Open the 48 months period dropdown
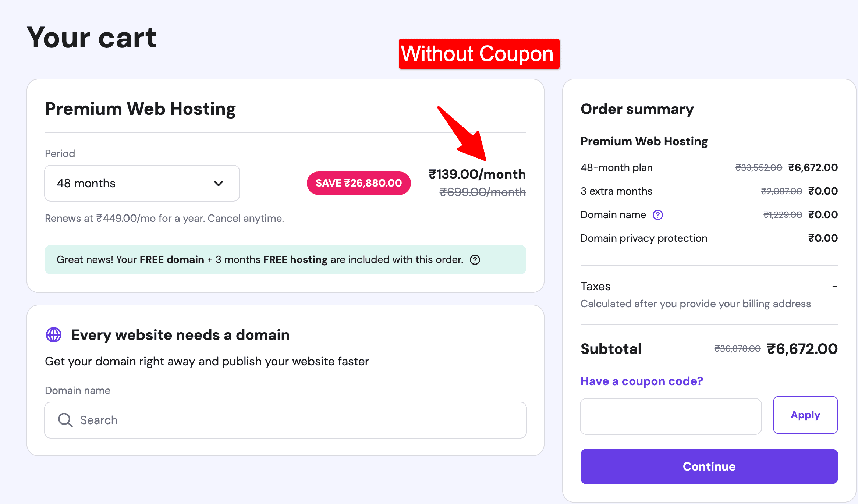The height and width of the screenshot is (504, 858). tap(142, 183)
